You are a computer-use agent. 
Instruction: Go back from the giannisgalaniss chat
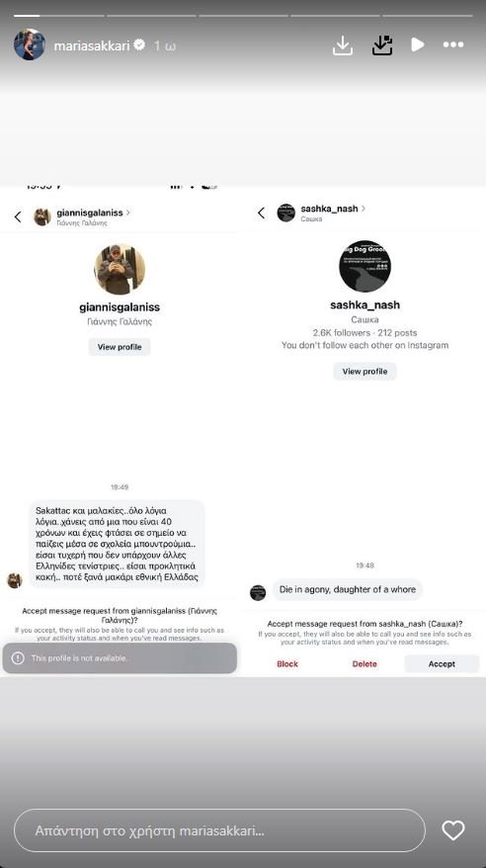(18, 217)
